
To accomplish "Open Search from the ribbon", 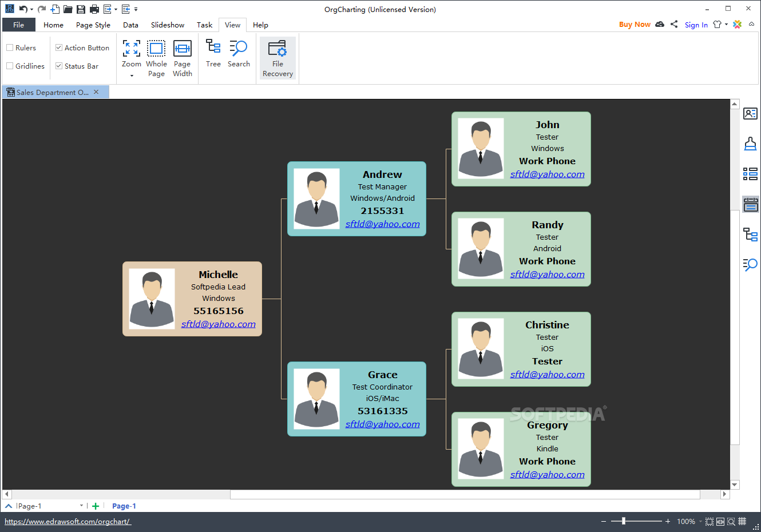I will click(239, 54).
